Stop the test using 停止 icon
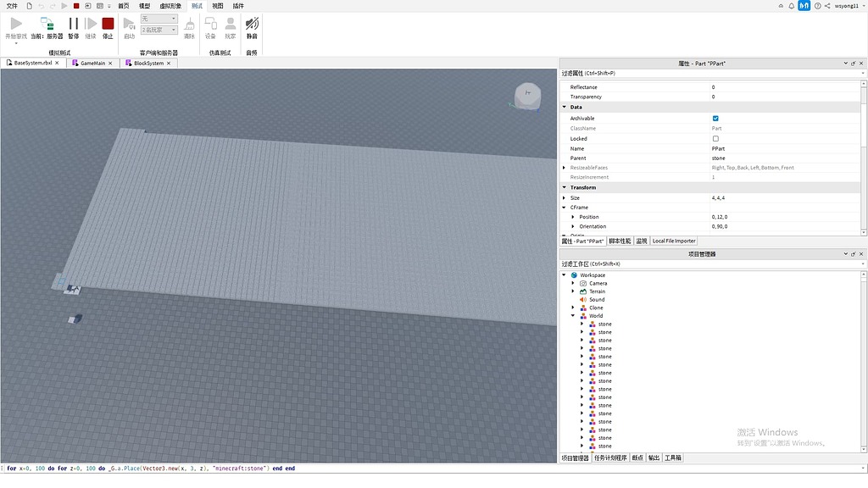The image size is (868, 488). pos(108,23)
